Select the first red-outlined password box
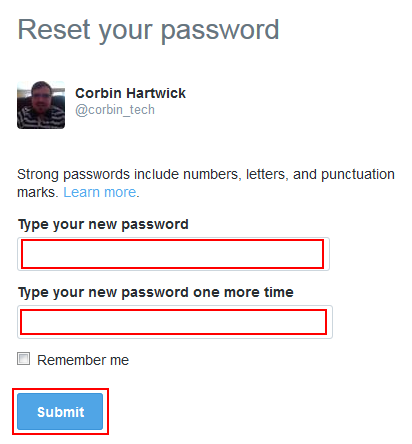 tap(172, 254)
